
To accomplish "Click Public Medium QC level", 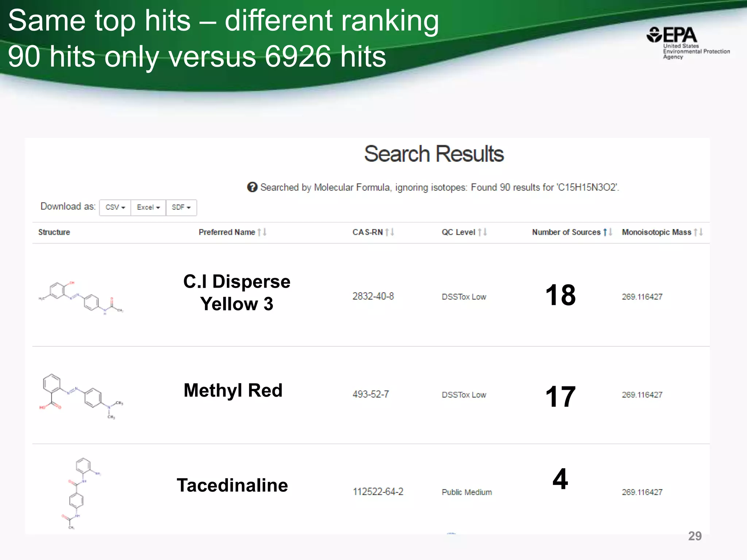I will click(x=467, y=492).
